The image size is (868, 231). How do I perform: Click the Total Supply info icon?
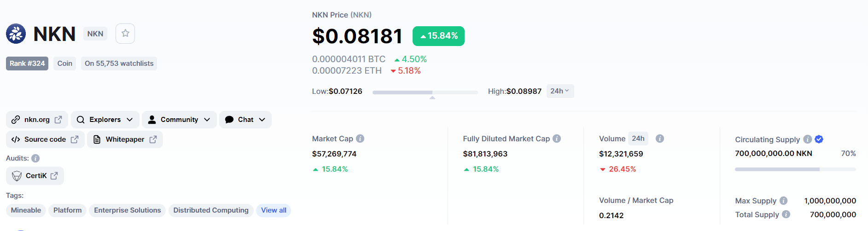pos(786,214)
